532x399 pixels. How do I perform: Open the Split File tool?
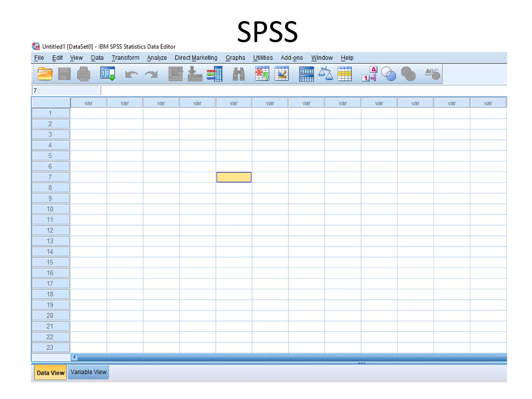pyautogui.click(x=306, y=74)
